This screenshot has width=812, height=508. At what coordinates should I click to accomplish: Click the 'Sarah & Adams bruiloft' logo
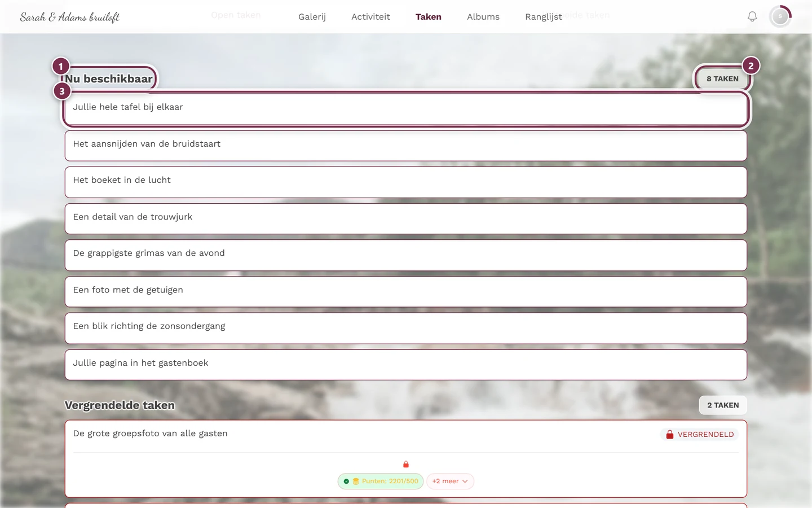click(70, 17)
